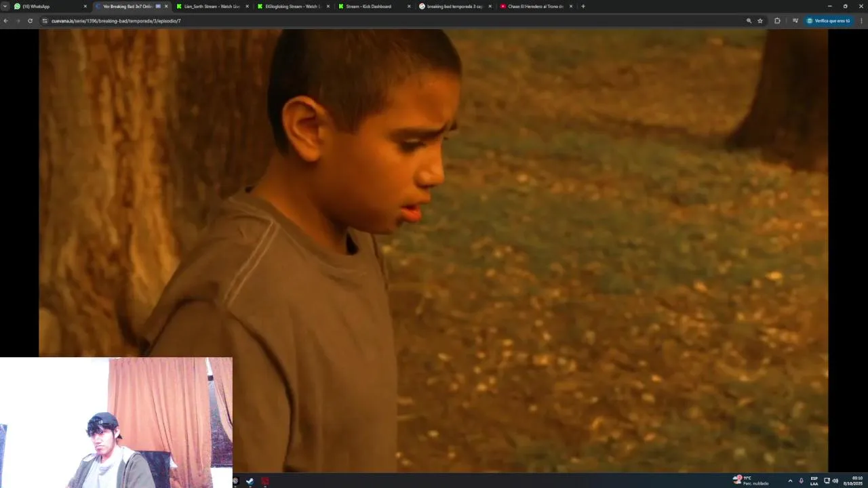The width and height of the screenshot is (868, 488).
Task: Go back to the previous page
Action: [5, 21]
